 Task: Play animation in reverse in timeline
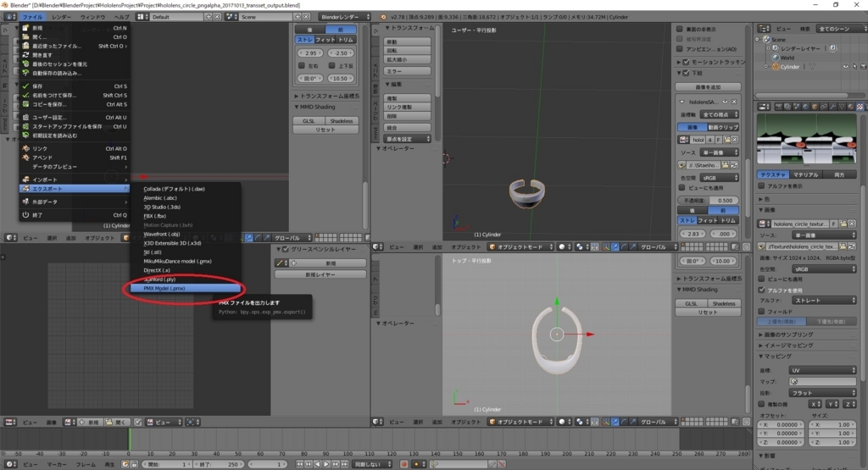[317, 464]
